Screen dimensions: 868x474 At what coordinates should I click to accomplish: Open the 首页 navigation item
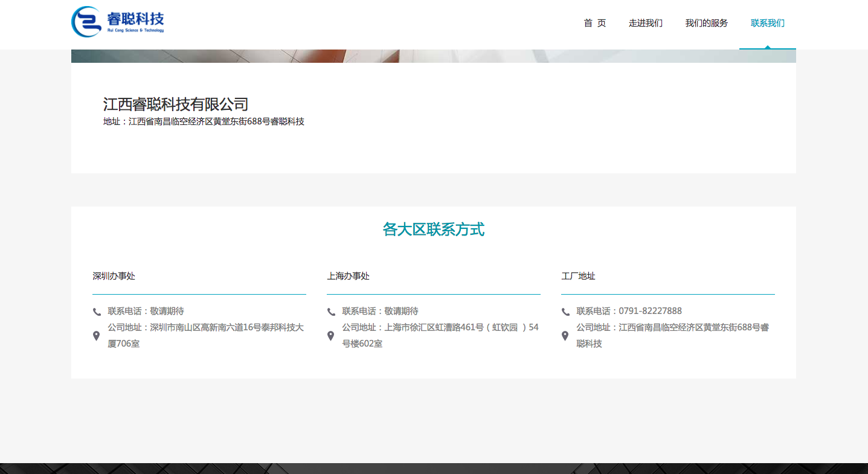(594, 23)
